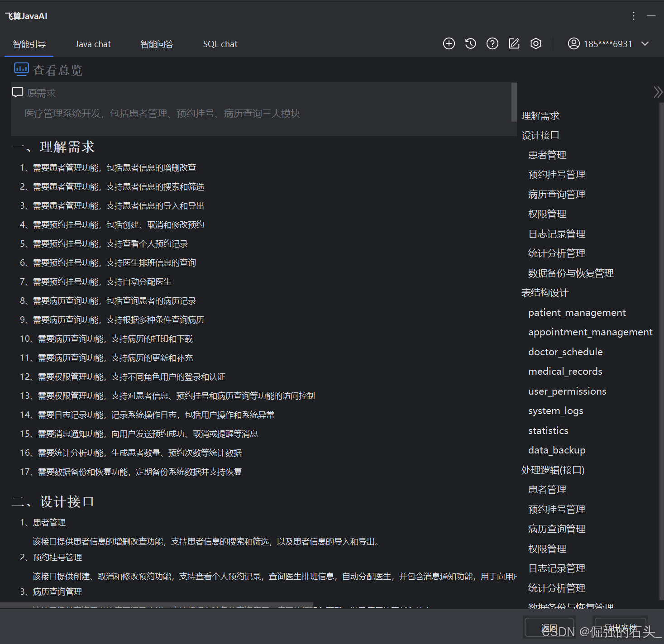Click the 原需求 box vertical scrollbar
The width and height of the screenshot is (664, 644).
click(514, 102)
